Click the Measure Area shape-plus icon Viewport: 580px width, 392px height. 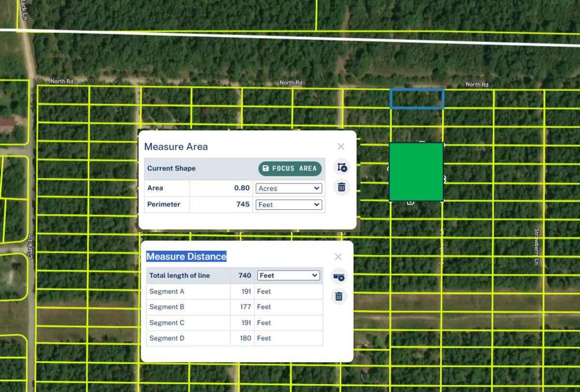click(x=342, y=167)
